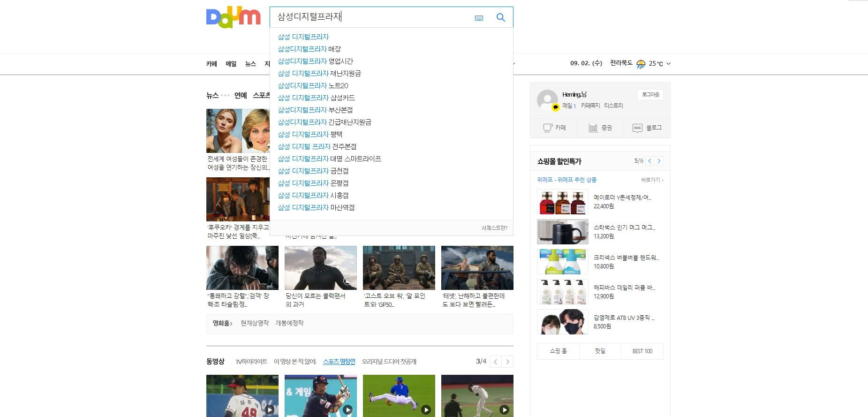Screen dimensions: 868x417
Task: Open the 카페 navigation menu item
Action: (x=211, y=64)
